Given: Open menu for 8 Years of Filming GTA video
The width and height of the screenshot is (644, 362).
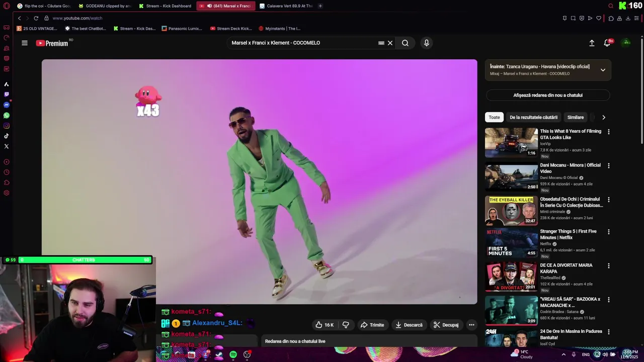Looking at the screenshot, I should pos(609,132).
